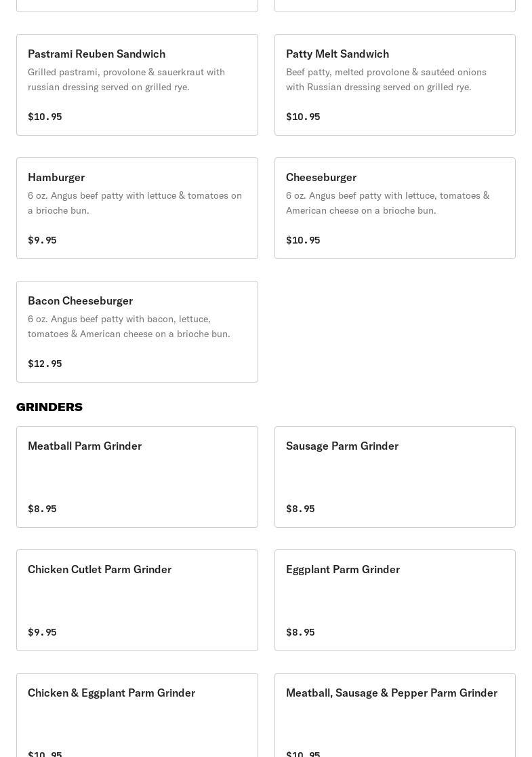Click Sausage Parm Grinder's $8.95 price
Image resolution: width=532 pixels, height=757 pixels.
[300, 509]
